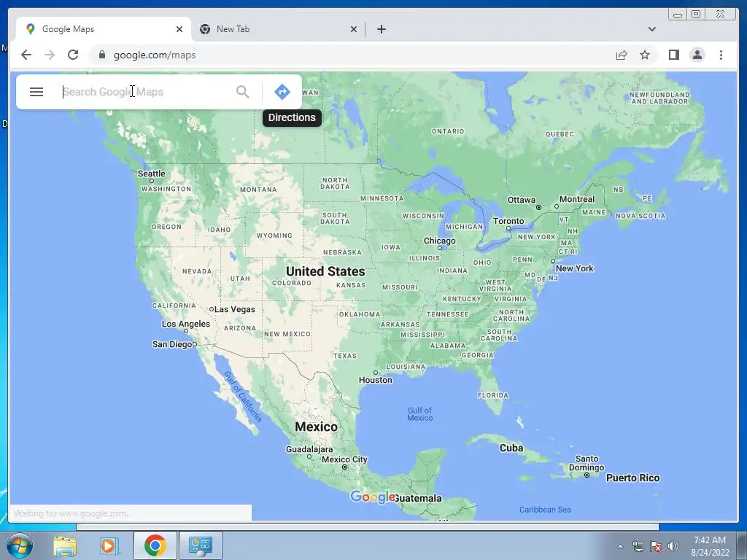Share this page via share icon
The height and width of the screenshot is (560, 747).
pyautogui.click(x=622, y=55)
